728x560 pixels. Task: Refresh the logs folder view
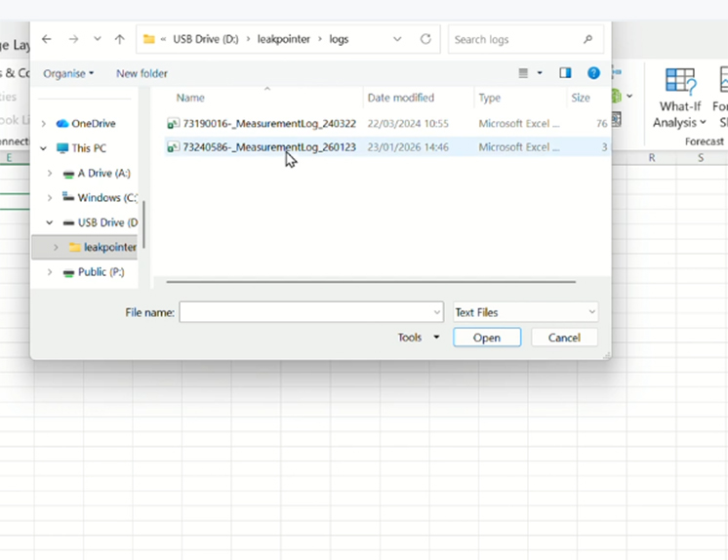[425, 39]
